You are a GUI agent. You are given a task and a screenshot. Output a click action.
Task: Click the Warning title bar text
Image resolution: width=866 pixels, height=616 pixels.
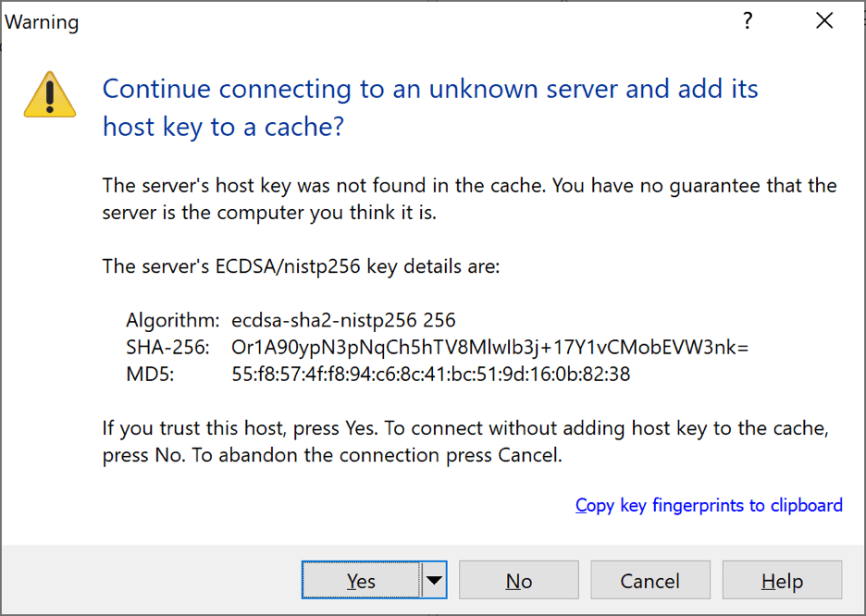tap(42, 22)
